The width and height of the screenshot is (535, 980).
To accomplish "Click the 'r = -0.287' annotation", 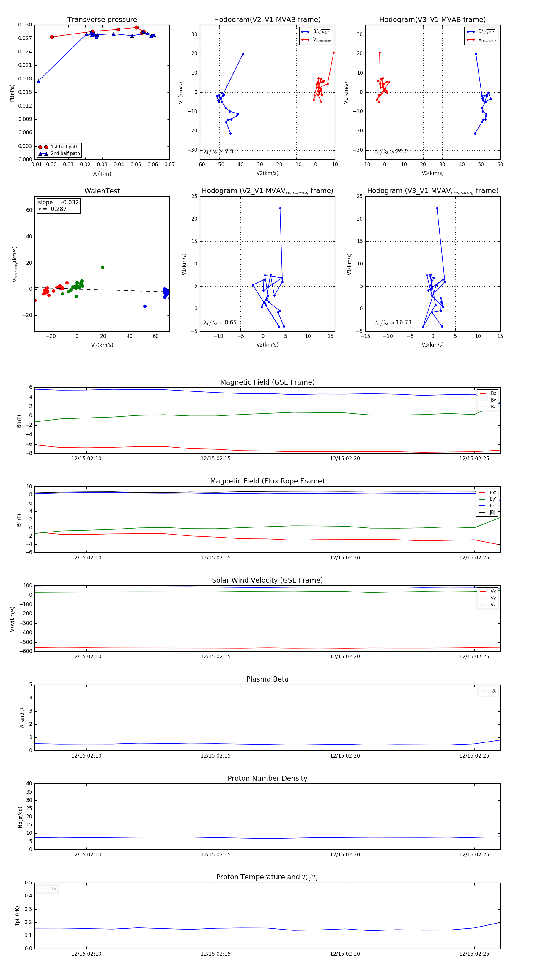I will coord(53,209).
